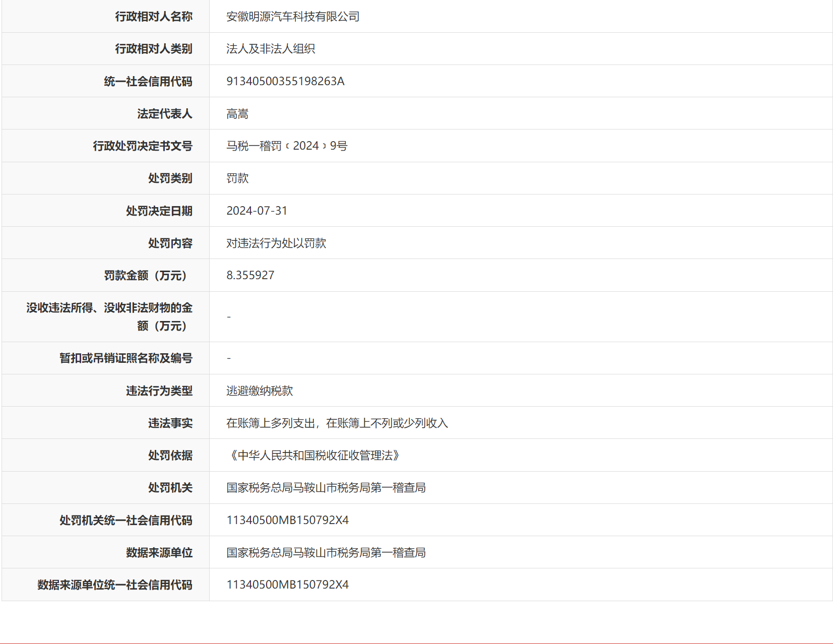Select the law title 《中华人民共和国税收征收管理法》
Viewport: 833px width, 644px height.
tap(315, 456)
